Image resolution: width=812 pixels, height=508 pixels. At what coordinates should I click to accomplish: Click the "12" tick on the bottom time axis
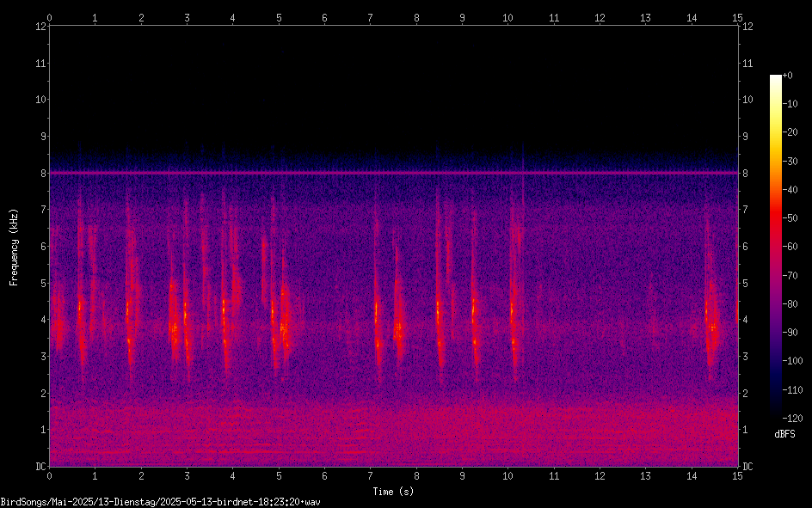point(600,476)
